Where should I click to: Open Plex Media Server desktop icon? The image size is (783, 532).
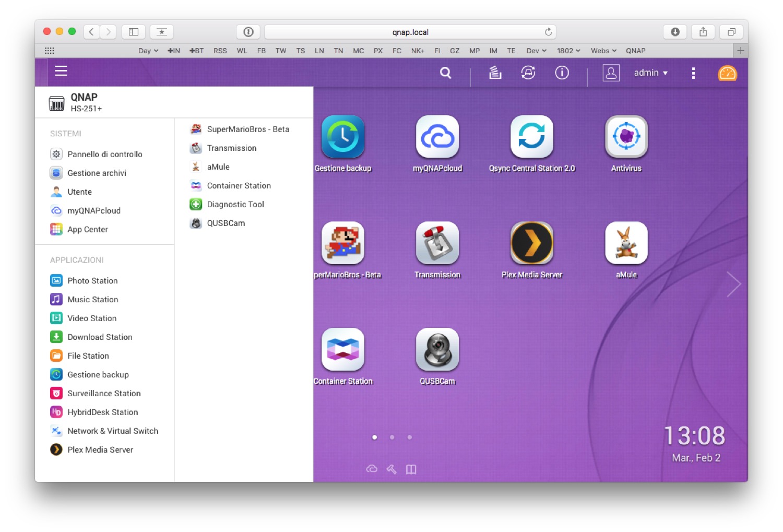point(532,243)
